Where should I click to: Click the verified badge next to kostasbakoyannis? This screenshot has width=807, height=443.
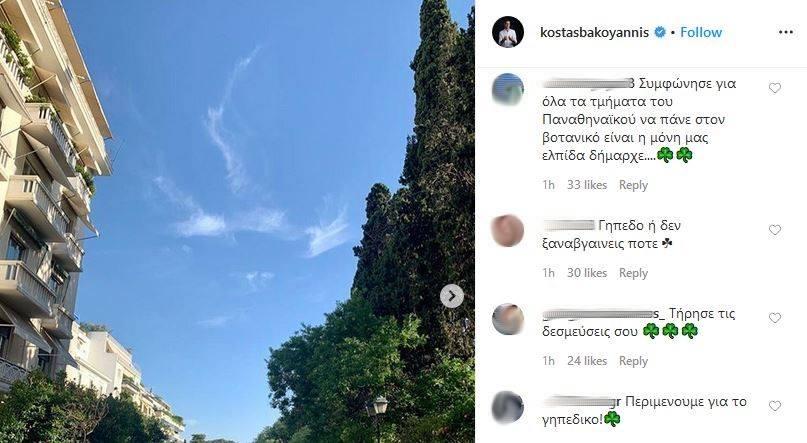coord(659,32)
